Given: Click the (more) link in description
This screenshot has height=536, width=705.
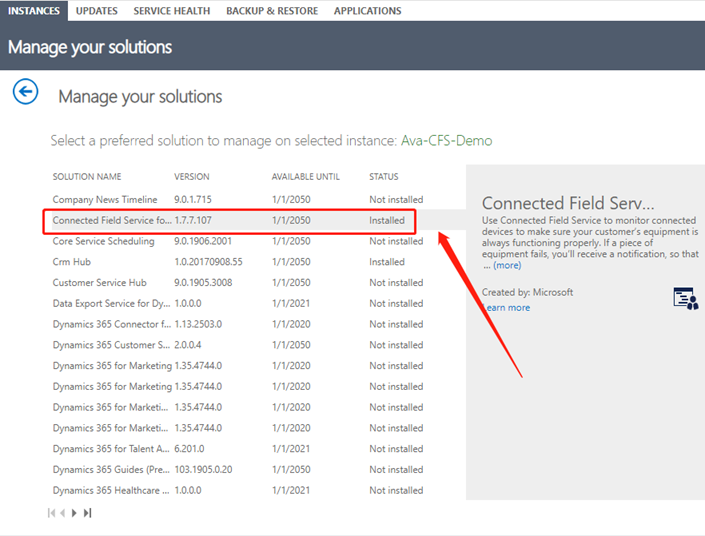Looking at the screenshot, I should 507,265.
